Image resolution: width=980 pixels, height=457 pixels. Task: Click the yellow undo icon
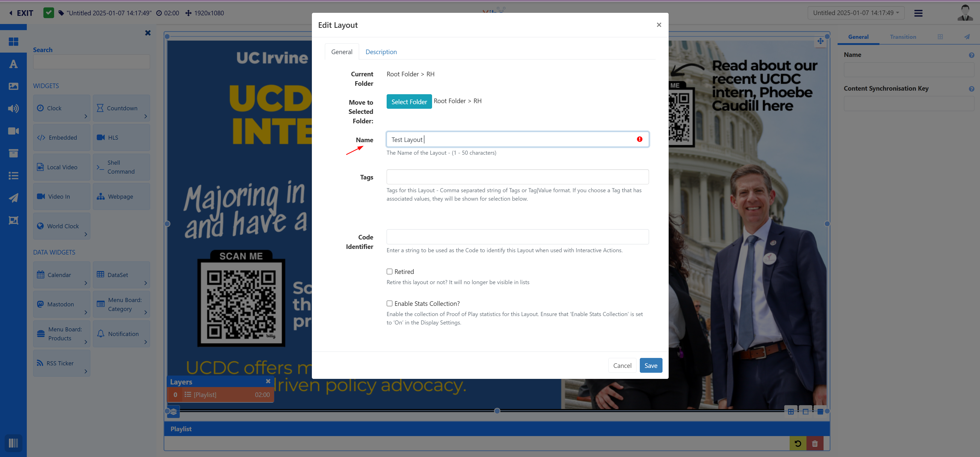(798, 443)
